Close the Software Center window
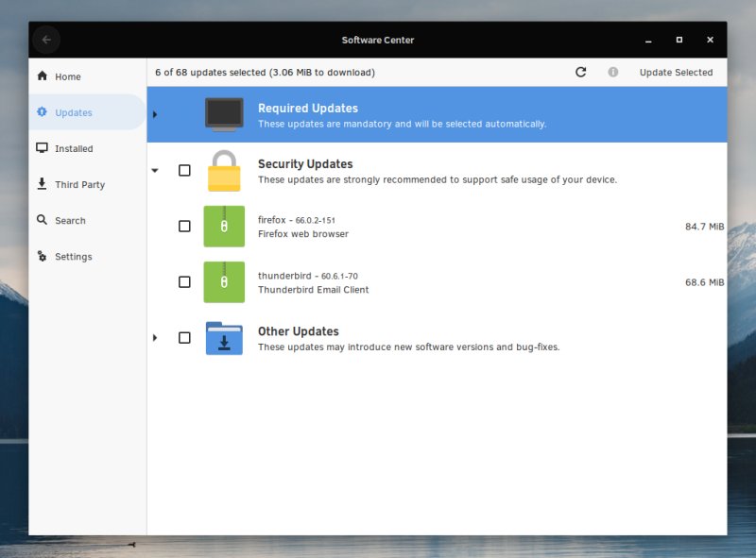The height and width of the screenshot is (558, 756). coord(711,40)
